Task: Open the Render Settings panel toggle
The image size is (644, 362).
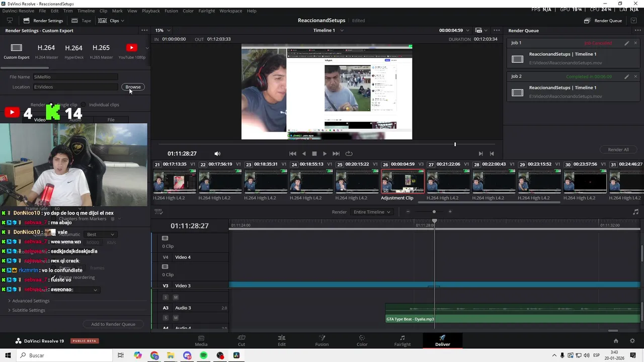Action: 43,21
